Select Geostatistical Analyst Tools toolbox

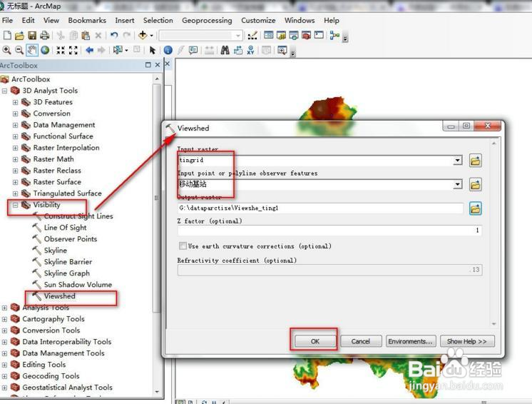67,388
